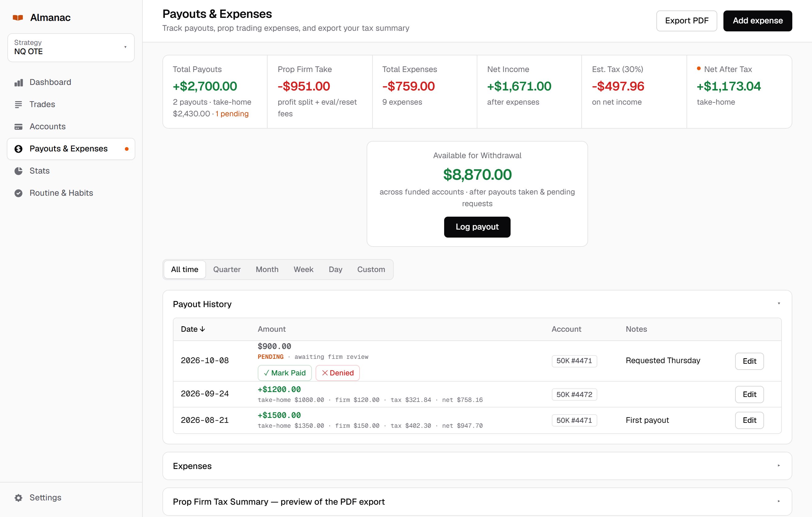Open Stats in the sidebar
This screenshot has width=812, height=517.
71,171
